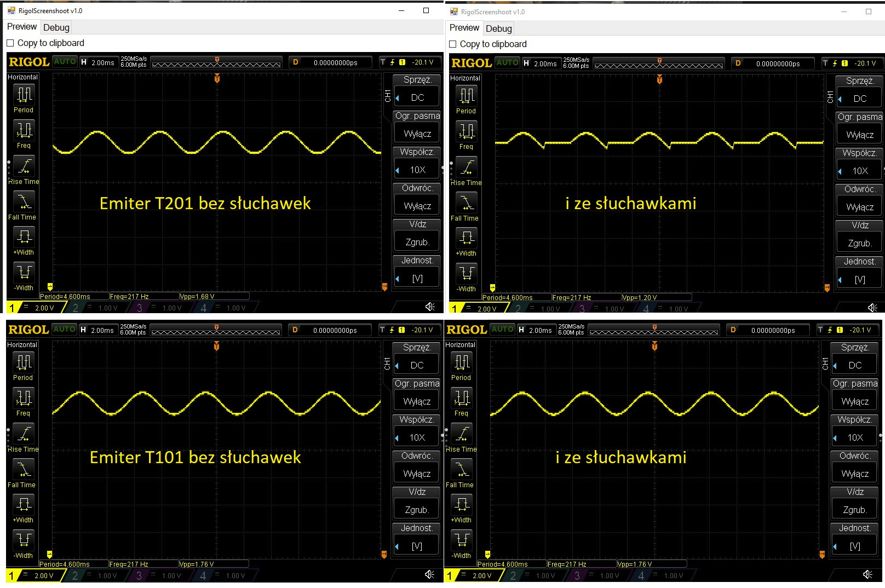Click the Rise Time icon in the bottom-left scope

24,434
